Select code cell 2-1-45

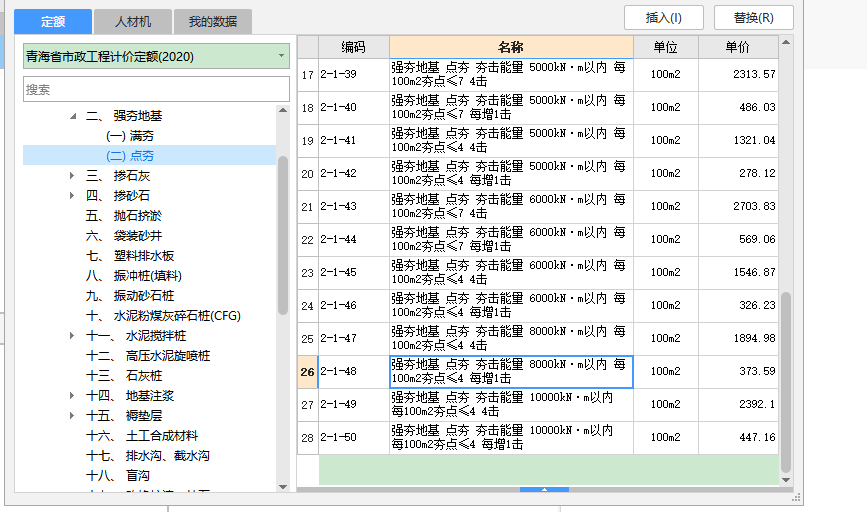point(354,272)
